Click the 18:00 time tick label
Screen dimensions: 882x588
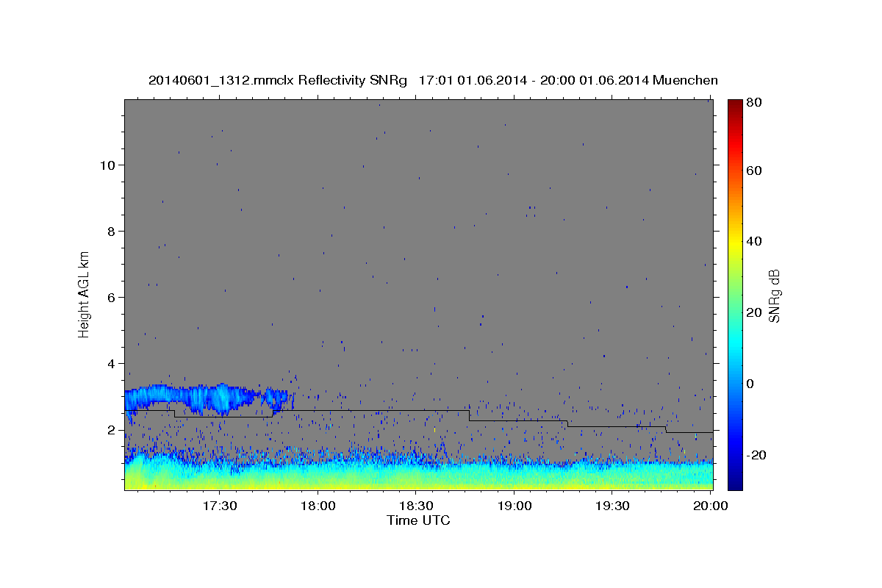pos(318,506)
